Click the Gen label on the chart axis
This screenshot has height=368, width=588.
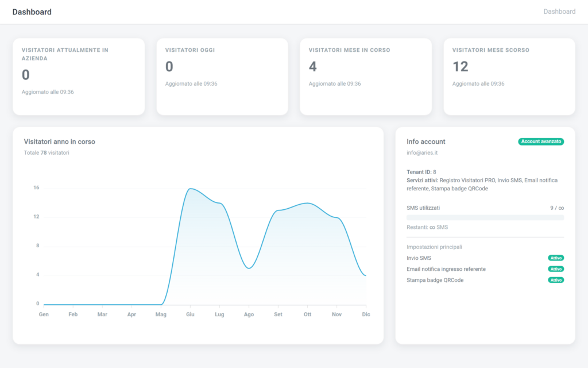(x=44, y=315)
